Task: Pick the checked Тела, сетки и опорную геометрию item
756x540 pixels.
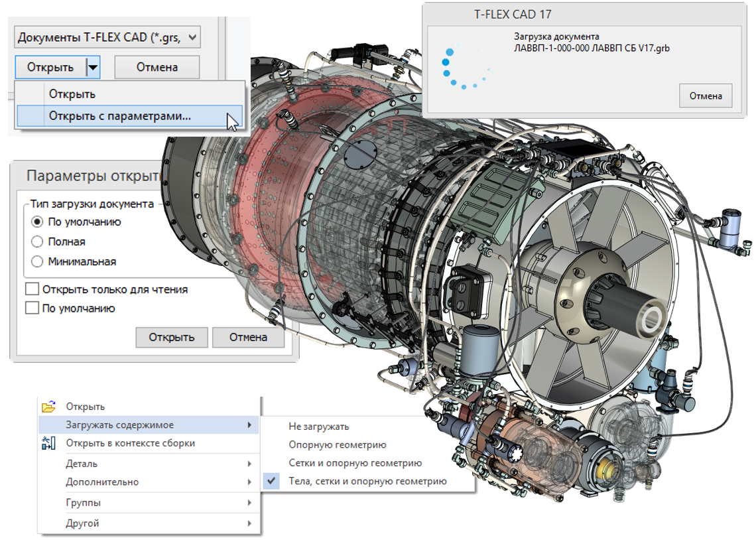Action: click(x=367, y=482)
